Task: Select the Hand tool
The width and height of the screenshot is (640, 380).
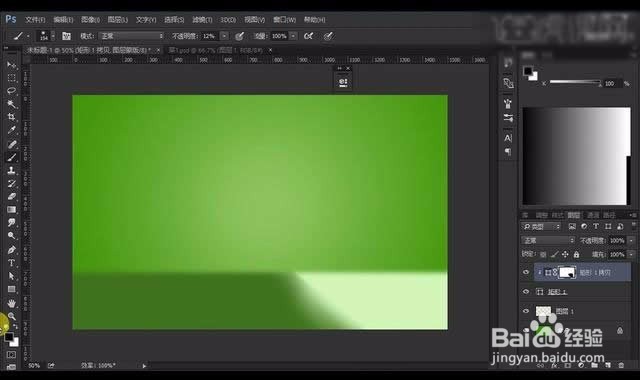Action: (11, 303)
